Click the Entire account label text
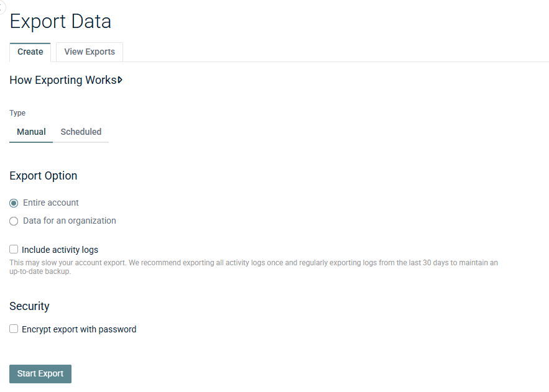The image size is (549, 392). pyautogui.click(x=51, y=203)
